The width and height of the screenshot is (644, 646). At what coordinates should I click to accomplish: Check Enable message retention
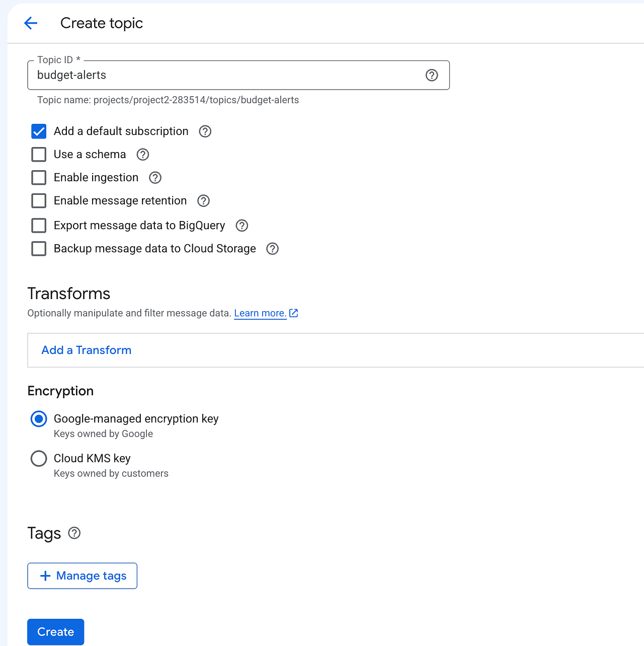pos(39,201)
